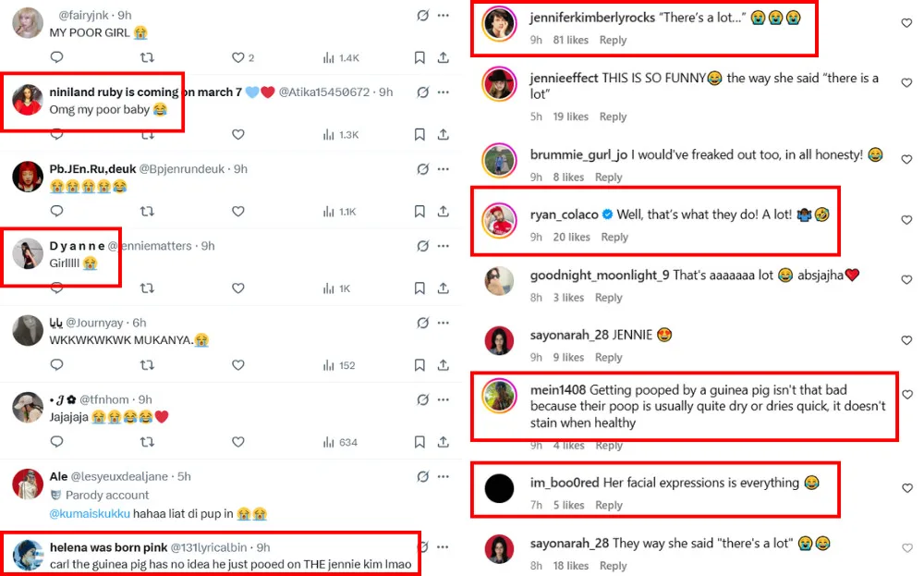This screenshot has height=576, width=924.
Task: Heart ryan_colaco's "A lot!" comment
Action: click(x=906, y=220)
